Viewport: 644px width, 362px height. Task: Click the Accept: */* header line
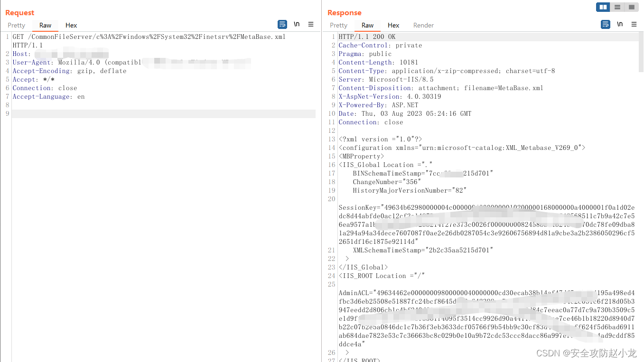[33, 79]
